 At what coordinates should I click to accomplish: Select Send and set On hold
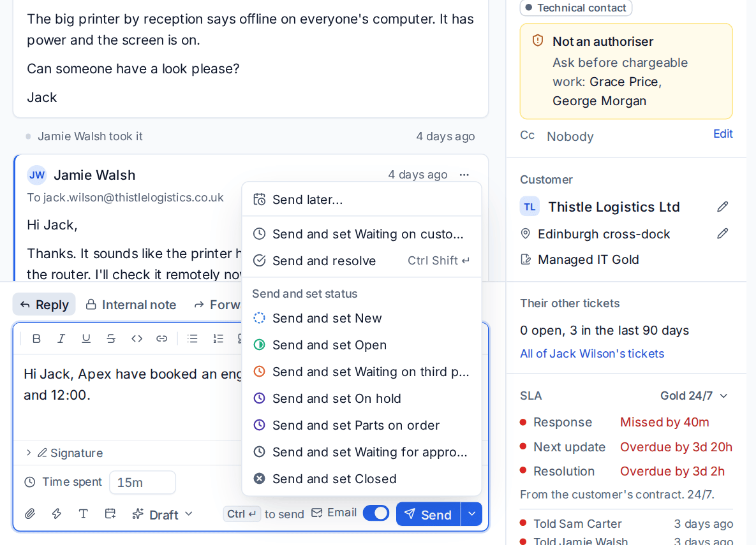pyautogui.click(x=362, y=398)
